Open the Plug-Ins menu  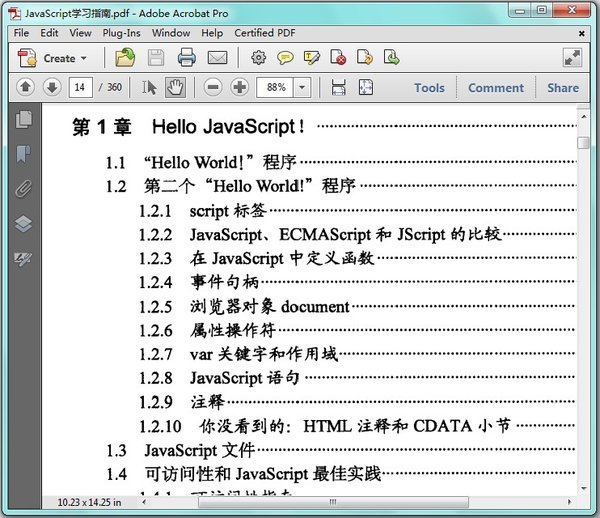pos(121,33)
